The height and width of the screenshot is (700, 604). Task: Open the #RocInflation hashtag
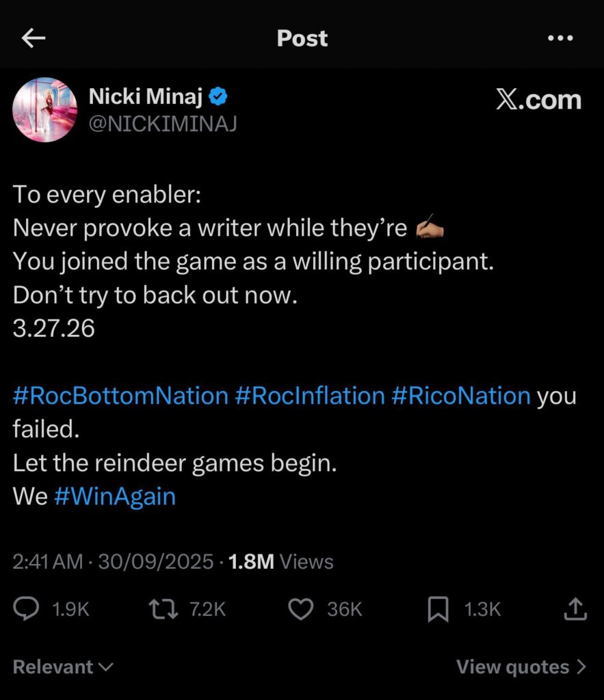310,396
